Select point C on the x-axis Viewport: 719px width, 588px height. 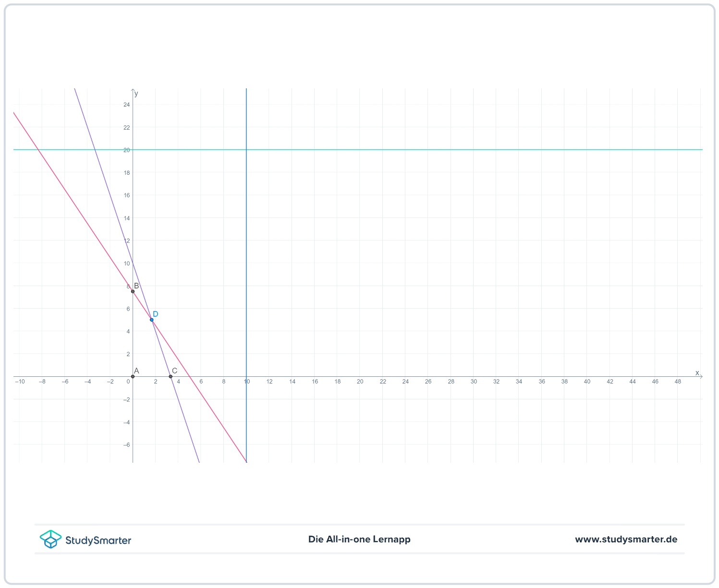(171, 376)
